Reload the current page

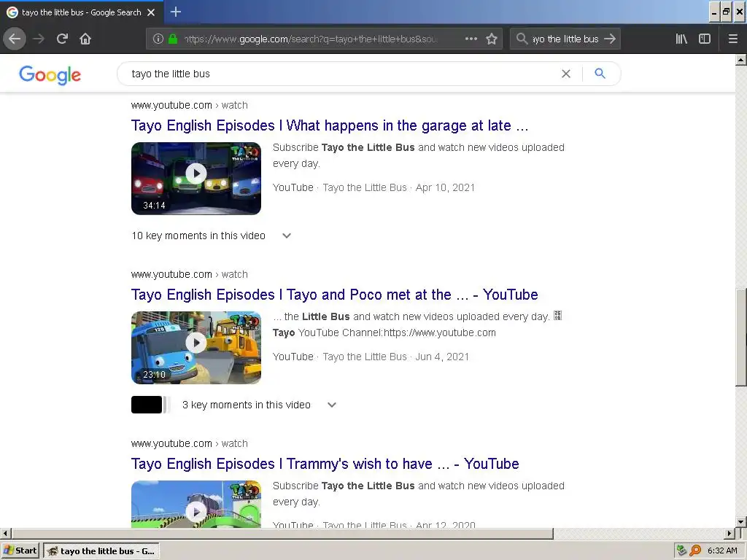coord(62,39)
